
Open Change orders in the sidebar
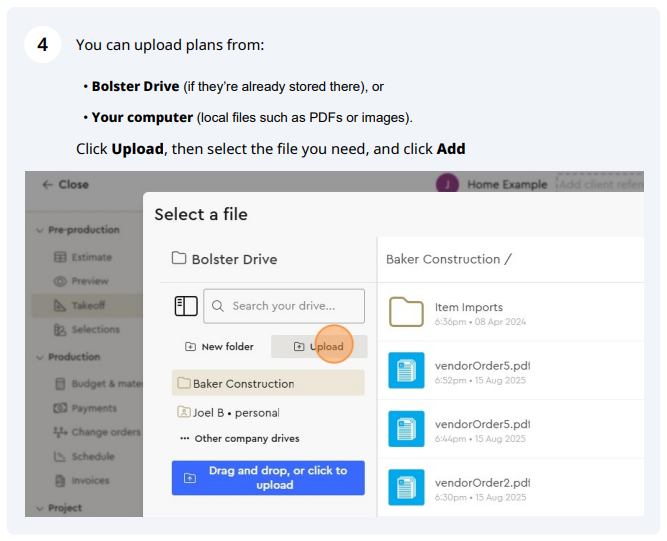coord(97,432)
